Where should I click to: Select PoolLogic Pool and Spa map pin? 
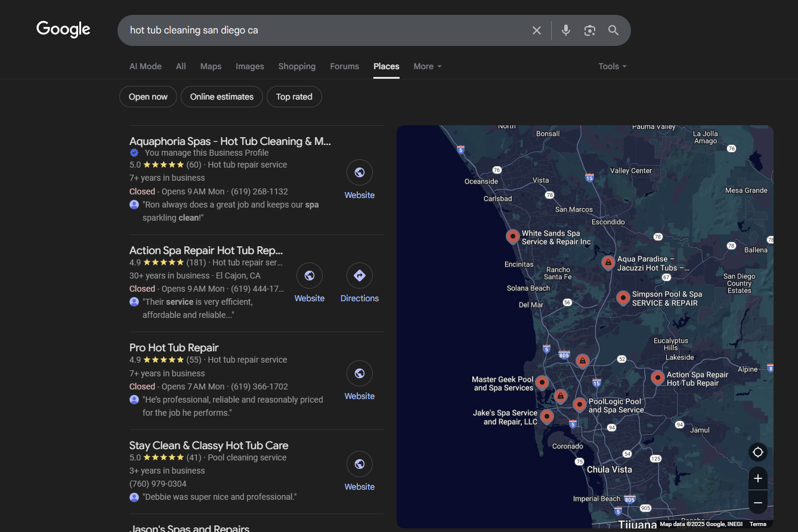579,405
